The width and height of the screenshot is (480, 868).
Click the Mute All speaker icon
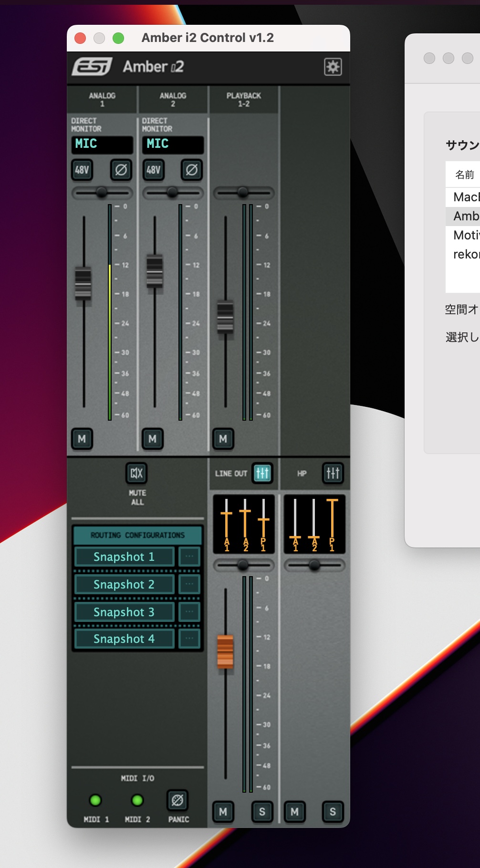click(x=136, y=473)
